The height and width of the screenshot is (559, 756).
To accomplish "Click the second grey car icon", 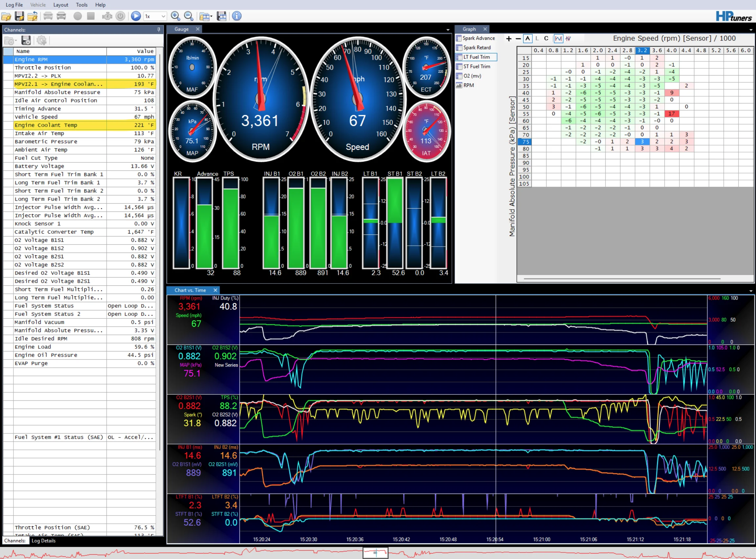I will pos(61,16).
